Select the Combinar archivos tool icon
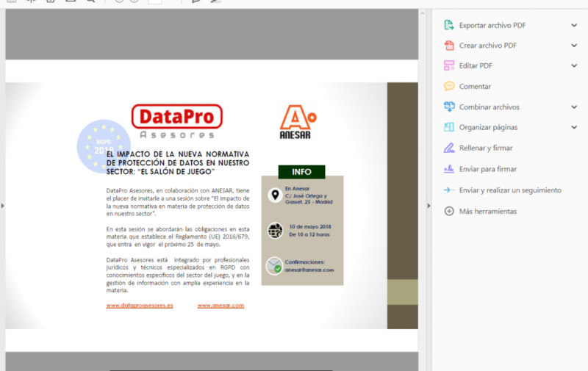Screen dimensions: 588x371 coord(449,107)
